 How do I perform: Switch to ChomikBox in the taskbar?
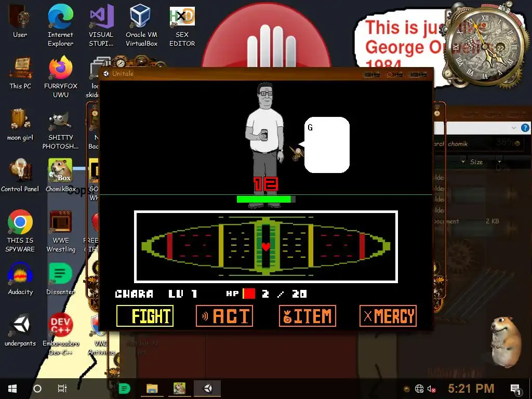[179, 389]
